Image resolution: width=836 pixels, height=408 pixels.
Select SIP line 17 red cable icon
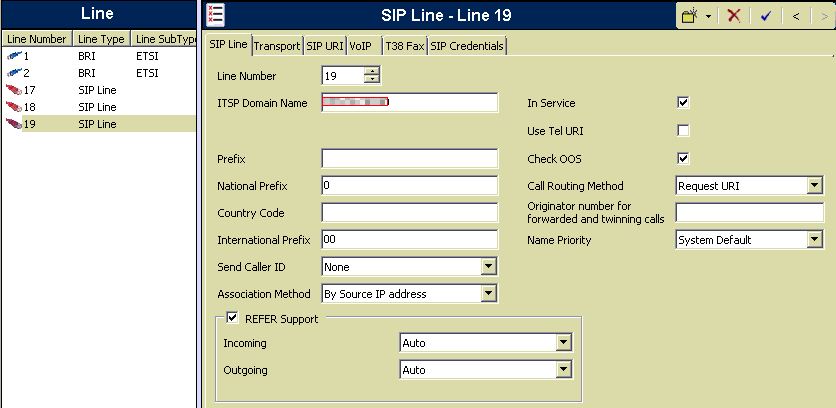coord(13,90)
